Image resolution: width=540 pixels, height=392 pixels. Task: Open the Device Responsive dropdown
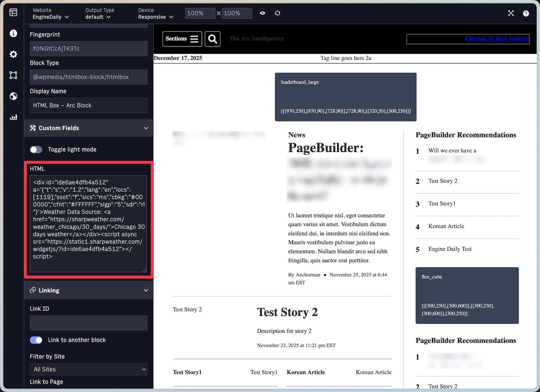click(156, 17)
